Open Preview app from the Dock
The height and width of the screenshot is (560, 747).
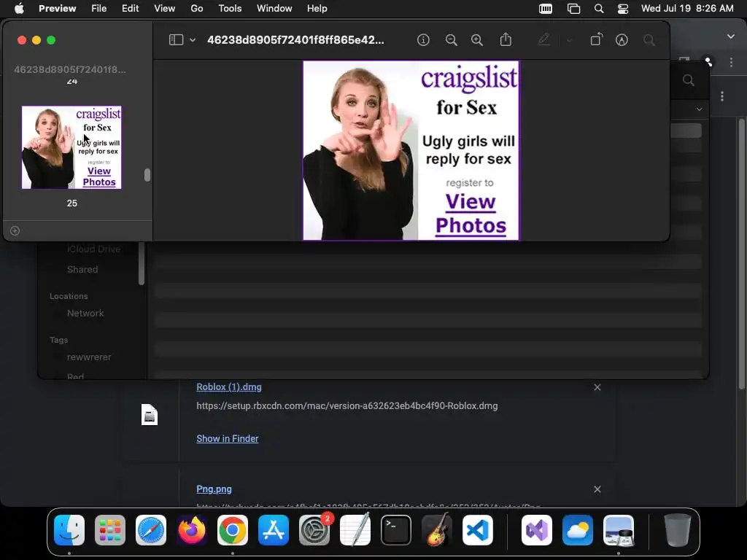click(619, 530)
